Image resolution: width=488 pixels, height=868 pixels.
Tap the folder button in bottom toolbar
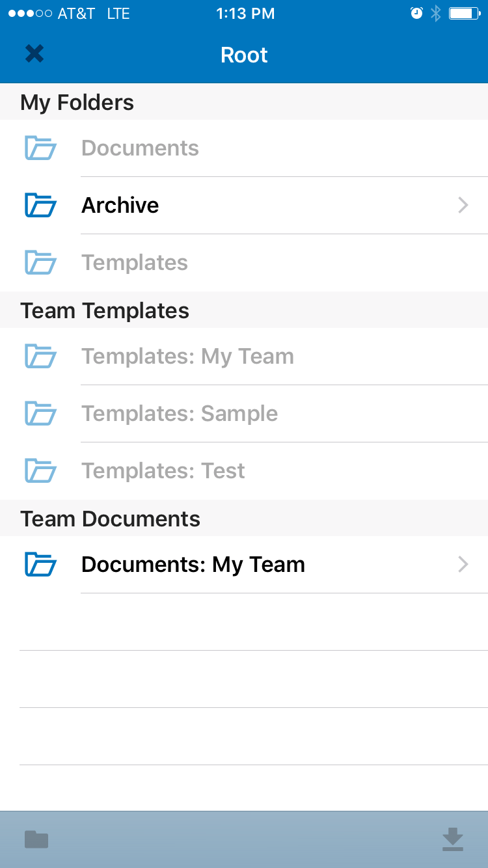[36, 839]
